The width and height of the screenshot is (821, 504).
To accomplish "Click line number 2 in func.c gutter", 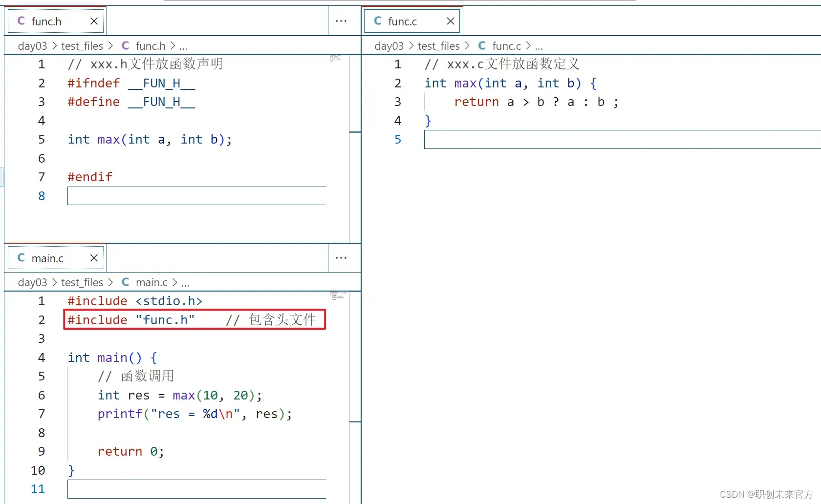I will pos(398,83).
